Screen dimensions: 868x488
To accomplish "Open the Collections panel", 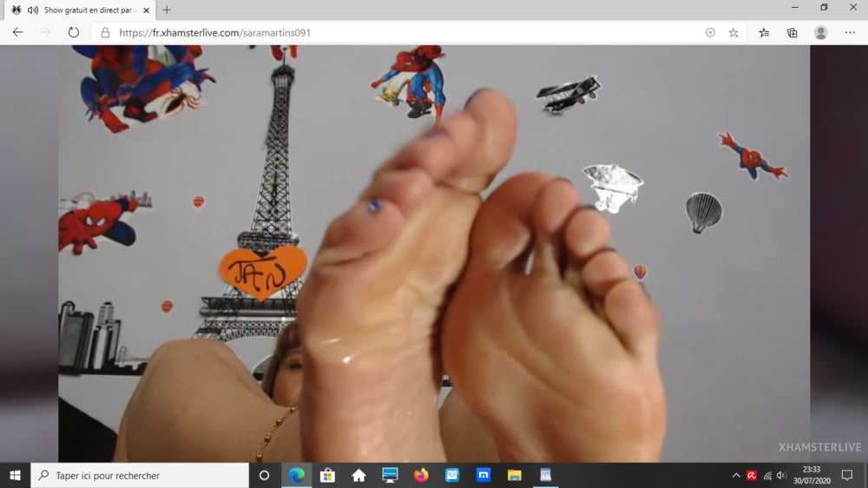I will tap(792, 33).
